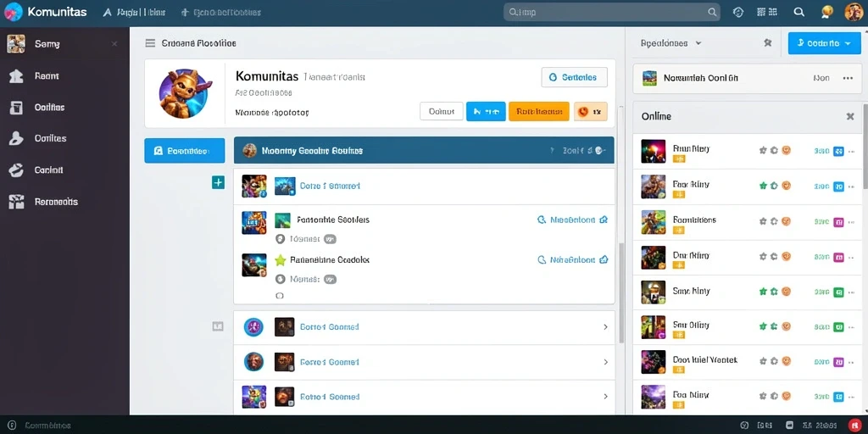Click the green star icon on Ranarstrine Ocodelx post
This screenshot has width=868, height=434.
pos(280,259)
